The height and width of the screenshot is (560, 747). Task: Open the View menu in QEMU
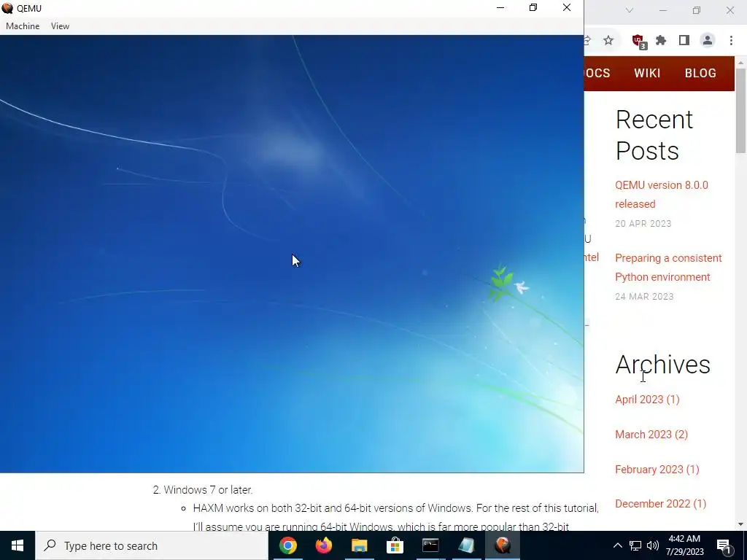pyautogui.click(x=60, y=26)
